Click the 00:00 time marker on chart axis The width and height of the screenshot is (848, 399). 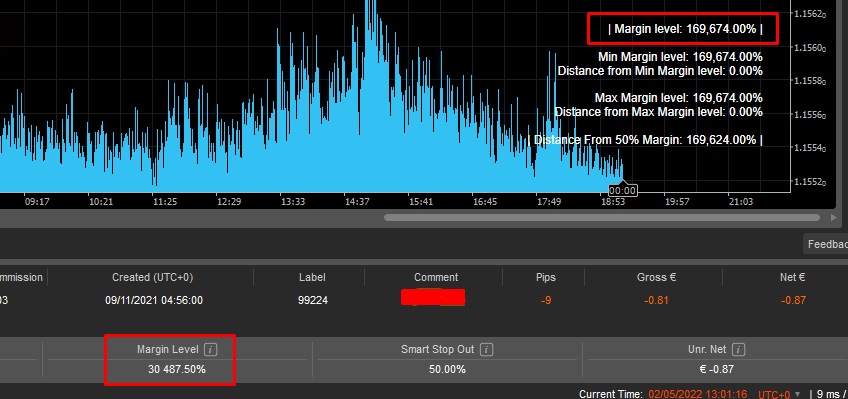click(x=622, y=190)
